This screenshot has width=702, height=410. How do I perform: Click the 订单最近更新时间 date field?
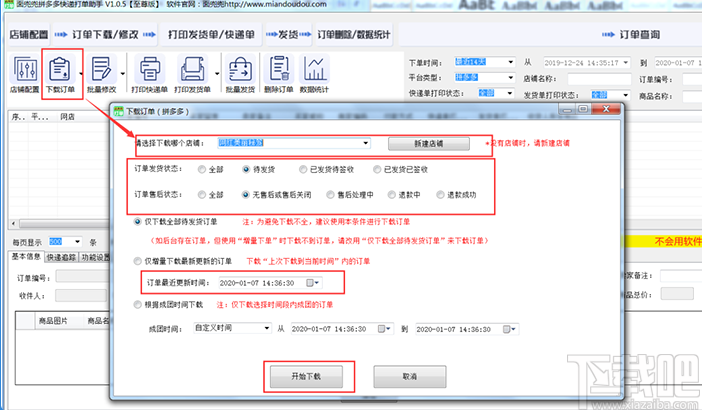click(270, 283)
